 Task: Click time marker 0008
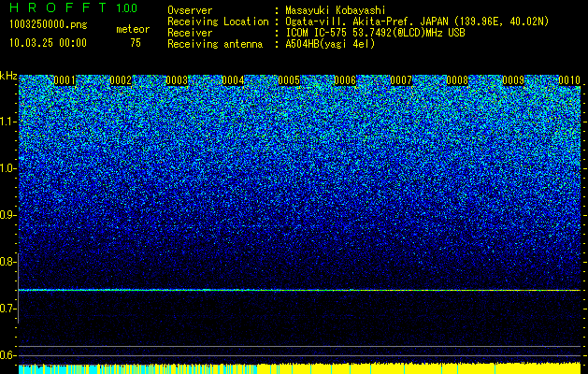(x=457, y=80)
